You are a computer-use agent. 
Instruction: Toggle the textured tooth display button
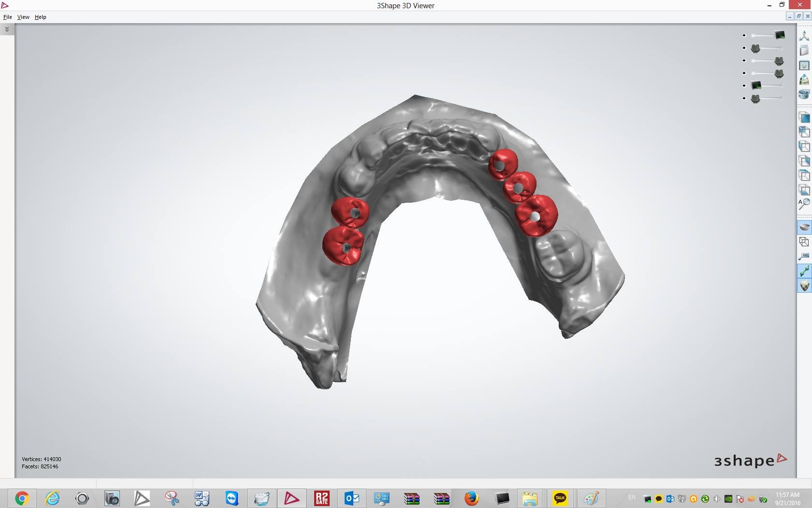pos(804,286)
